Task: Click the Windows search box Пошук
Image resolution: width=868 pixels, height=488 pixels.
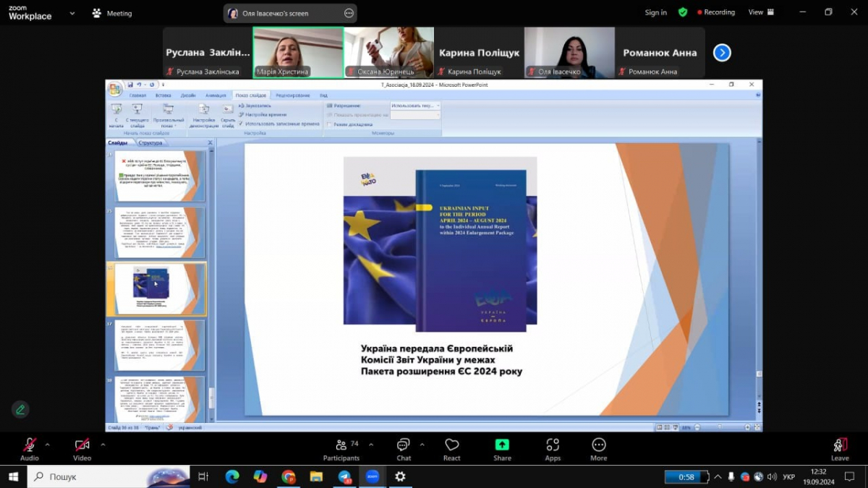Action: pyautogui.click(x=109, y=476)
